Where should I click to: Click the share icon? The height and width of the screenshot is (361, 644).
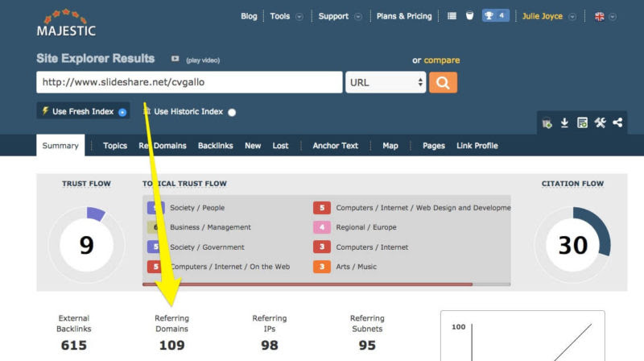[x=617, y=122]
